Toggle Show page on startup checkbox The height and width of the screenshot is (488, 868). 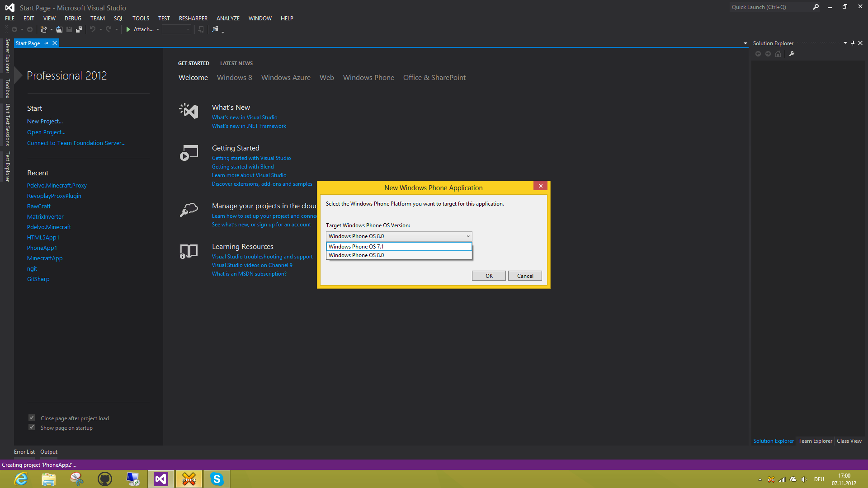32,427
